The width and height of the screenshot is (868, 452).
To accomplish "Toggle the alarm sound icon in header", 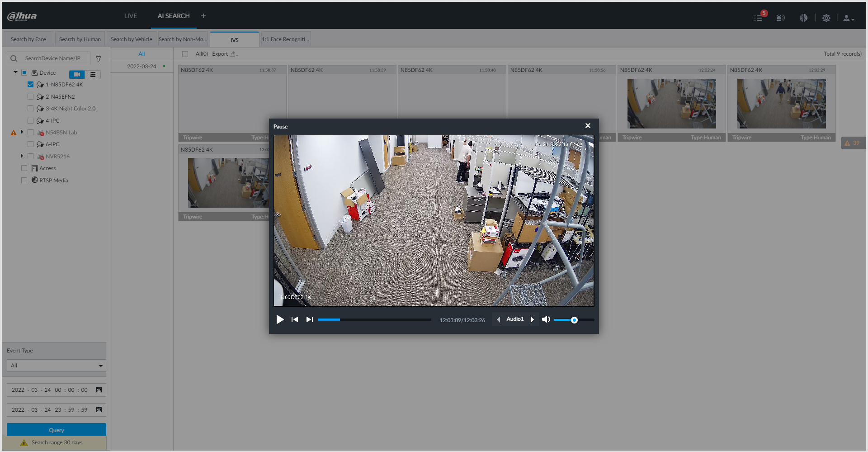I will [x=780, y=18].
